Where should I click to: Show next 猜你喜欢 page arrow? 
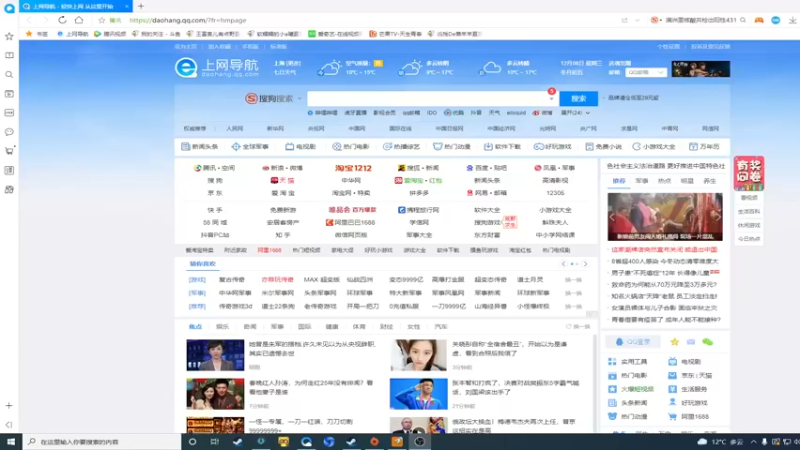pos(585,264)
